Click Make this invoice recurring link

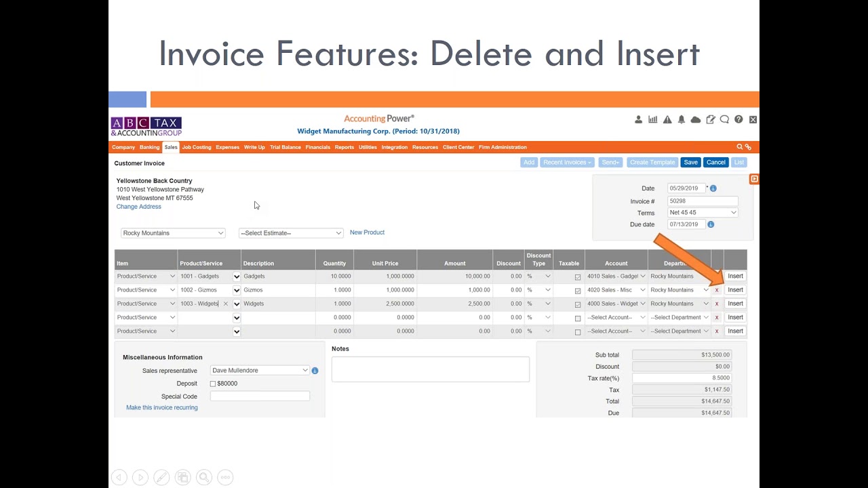[x=162, y=407]
